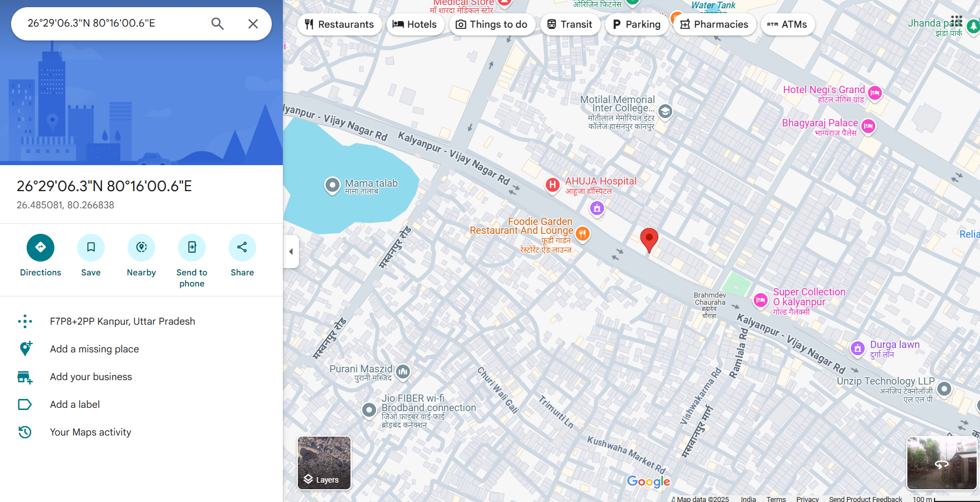980x502 pixels.
Task: Select Durga lawn marker
Action: tap(857, 349)
